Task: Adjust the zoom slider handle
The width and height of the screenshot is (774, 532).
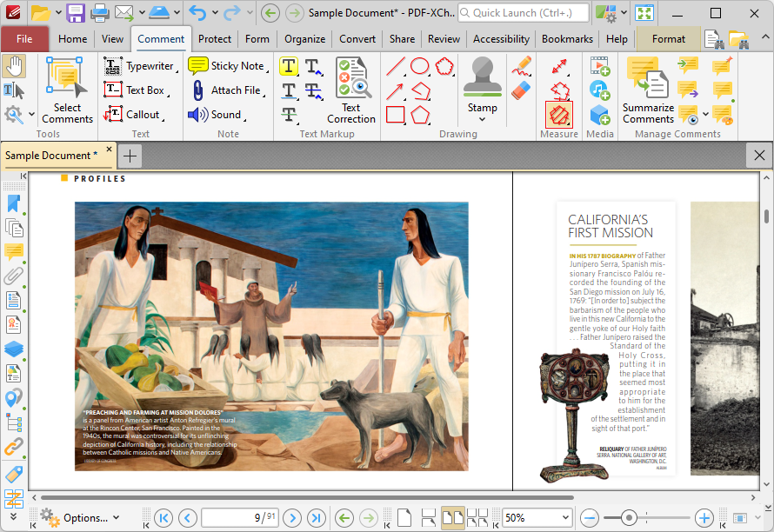Action: point(629,518)
